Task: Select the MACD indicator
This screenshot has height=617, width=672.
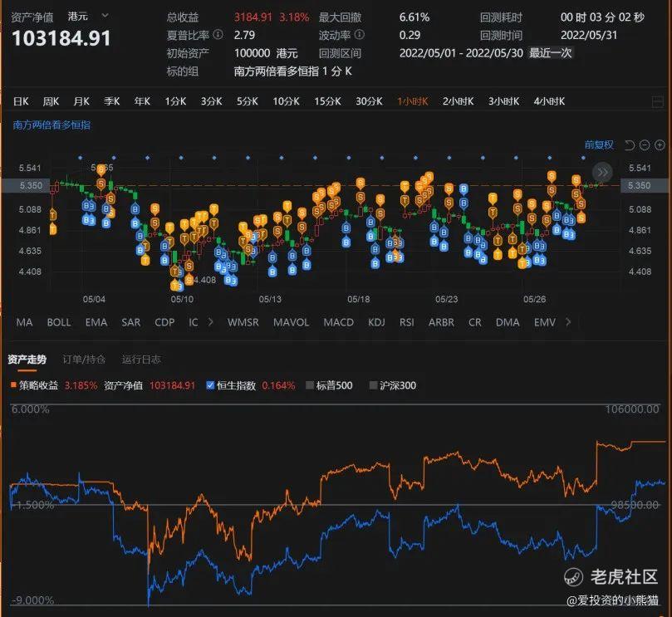Action: tap(339, 322)
